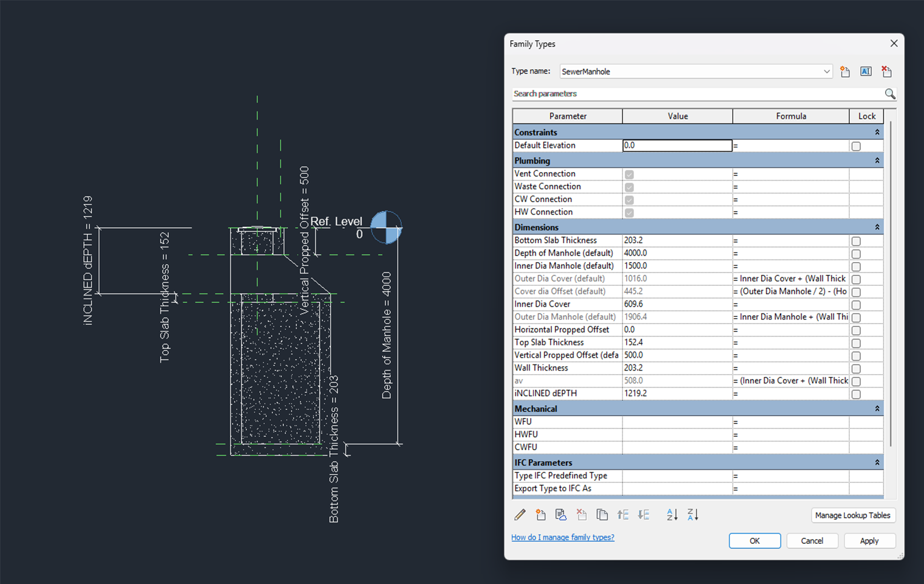Viewport: 924px width, 584px height.
Task: Sort parameters in ascending order A-Z
Action: click(x=672, y=515)
